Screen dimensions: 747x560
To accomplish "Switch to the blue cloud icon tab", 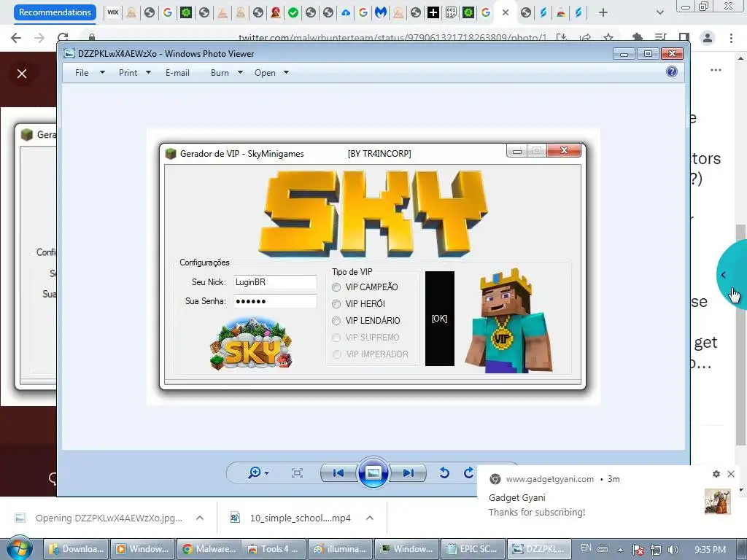I will [x=346, y=12].
